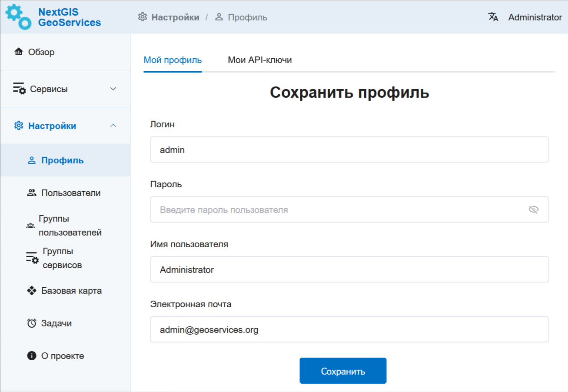The width and height of the screenshot is (568, 392).
Task: Open Обзор in the sidebar
Action: (65, 52)
